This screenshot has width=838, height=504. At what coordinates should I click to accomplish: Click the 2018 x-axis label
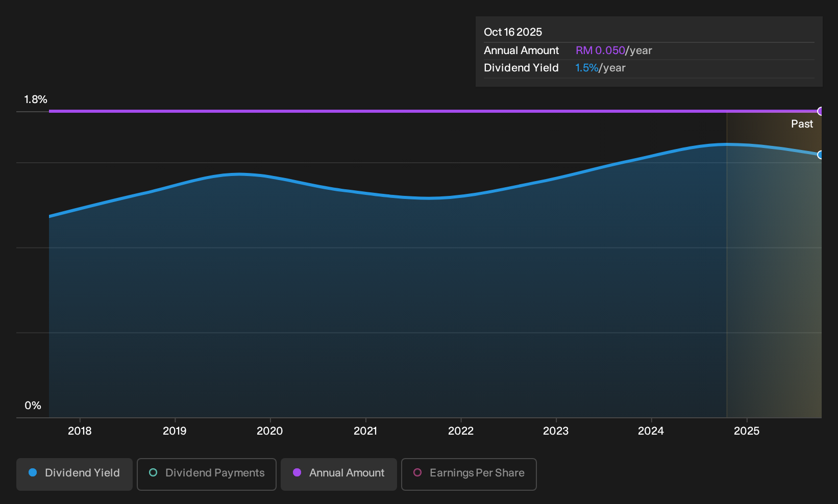click(80, 431)
